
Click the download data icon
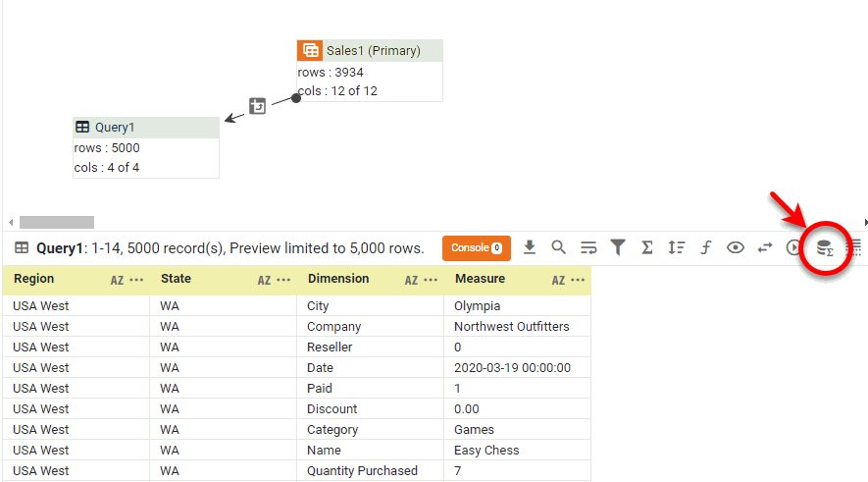tap(530, 248)
